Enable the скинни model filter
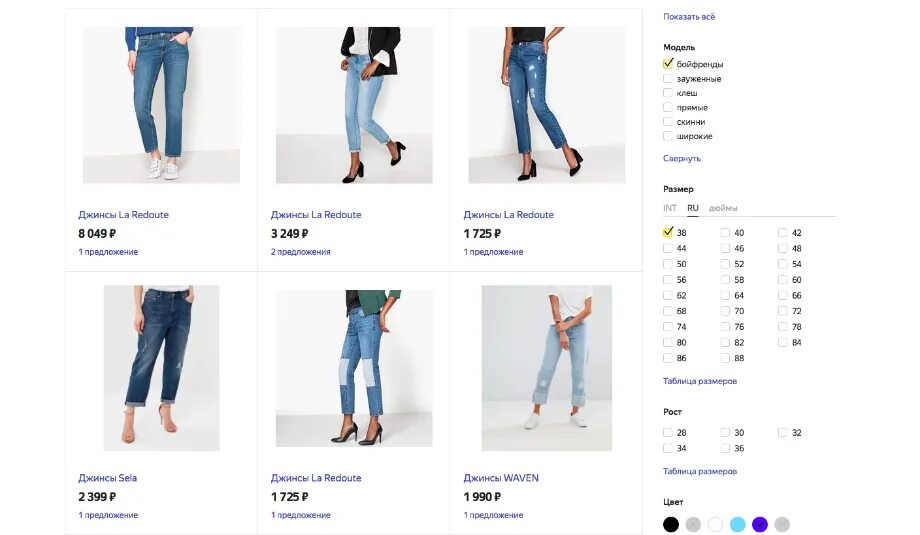Viewport: 920px width, 535px height. click(668, 121)
